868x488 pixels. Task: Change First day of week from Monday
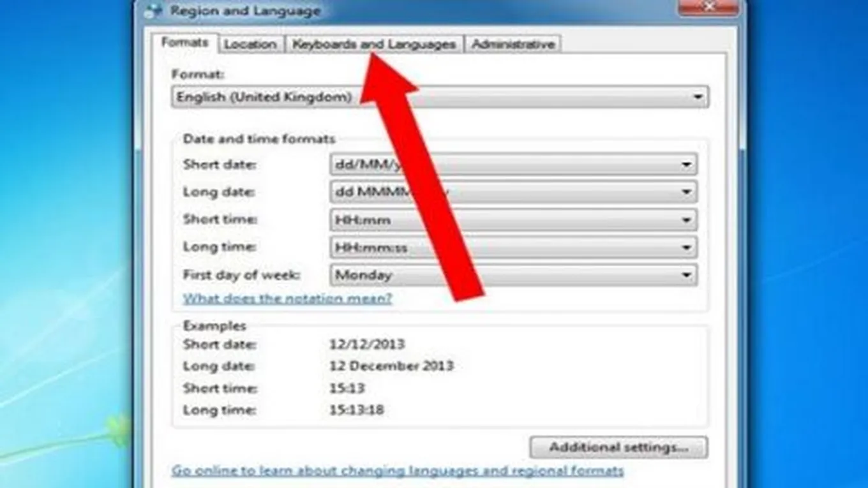[x=513, y=276]
